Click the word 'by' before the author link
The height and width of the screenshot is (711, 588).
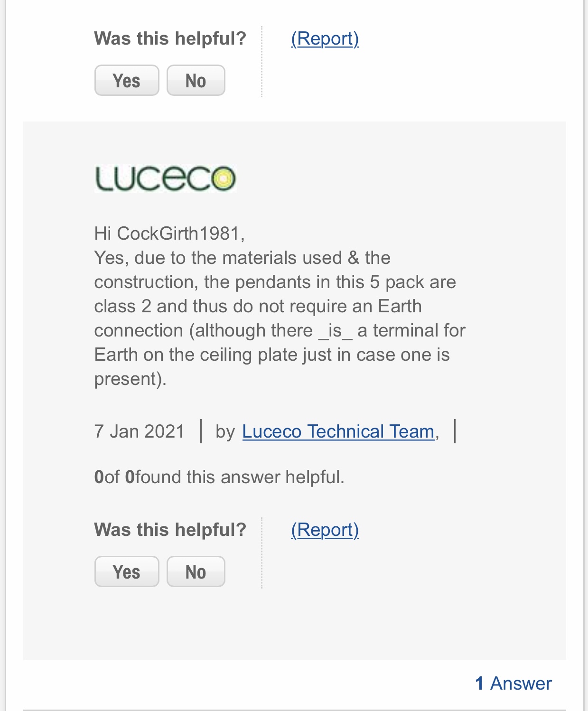225,432
